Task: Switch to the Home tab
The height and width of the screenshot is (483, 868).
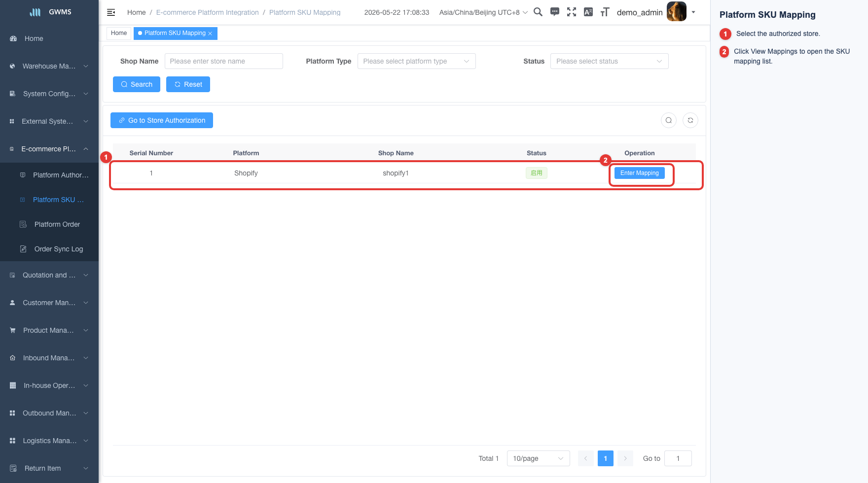Action: coord(119,33)
